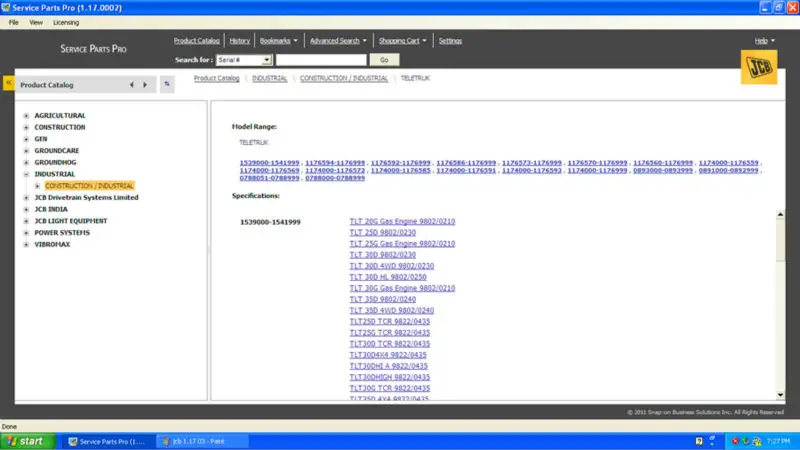Viewport: 800px width, 450px height.
Task: Click the specifications scrollbar thumb
Action: (780, 240)
